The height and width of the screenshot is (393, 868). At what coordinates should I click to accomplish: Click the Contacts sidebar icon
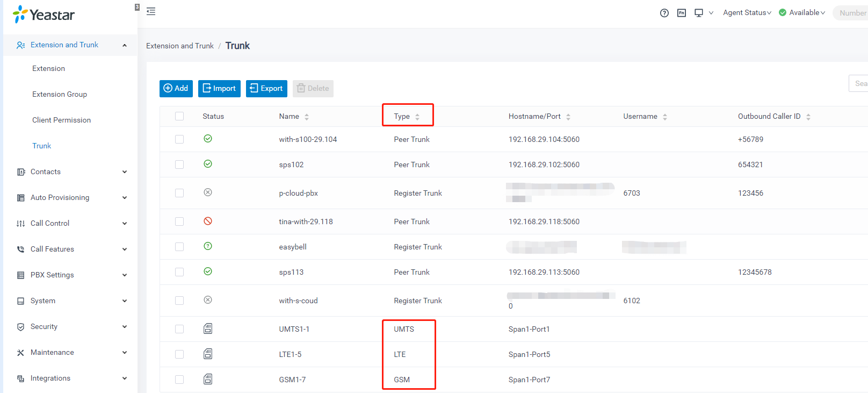tap(21, 172)
